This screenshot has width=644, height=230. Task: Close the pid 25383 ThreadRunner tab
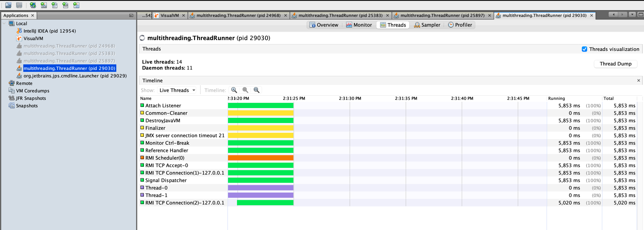[388, 15]
